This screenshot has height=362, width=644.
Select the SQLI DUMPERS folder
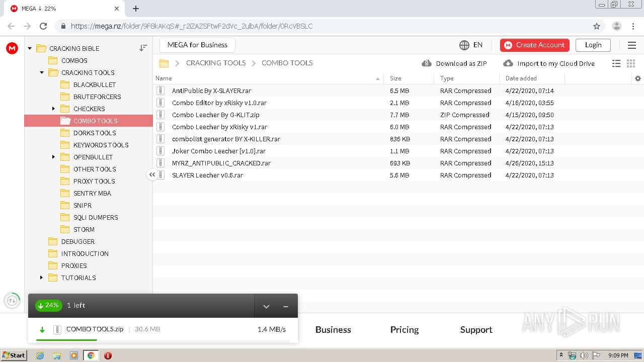click(96, 217)
